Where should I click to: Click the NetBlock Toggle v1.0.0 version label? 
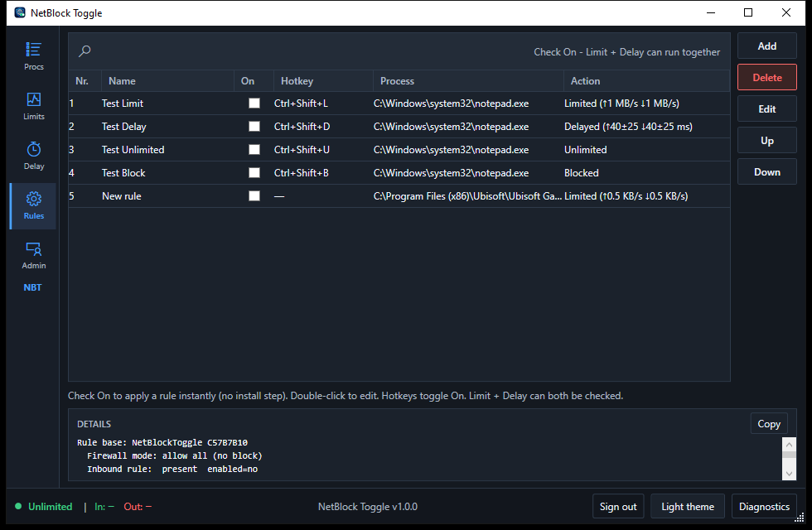(368, 506)
